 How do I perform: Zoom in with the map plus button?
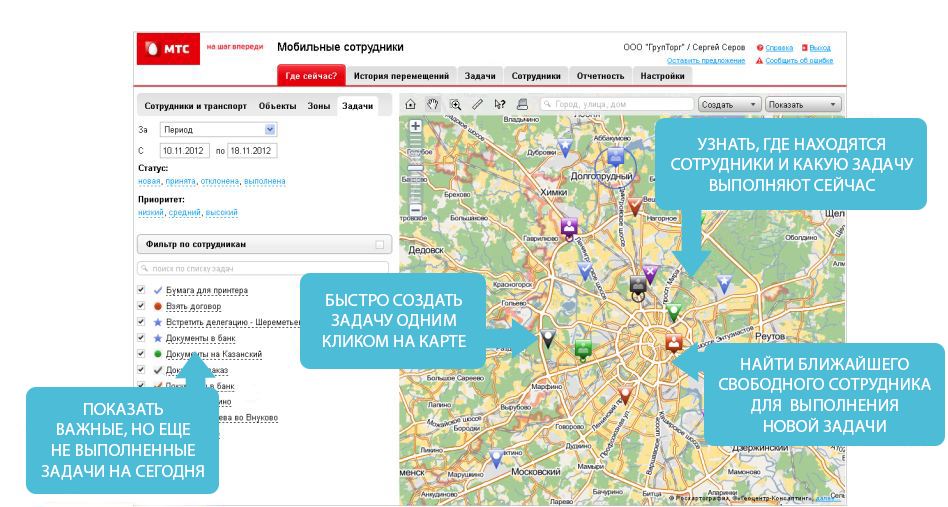[415, 126]
